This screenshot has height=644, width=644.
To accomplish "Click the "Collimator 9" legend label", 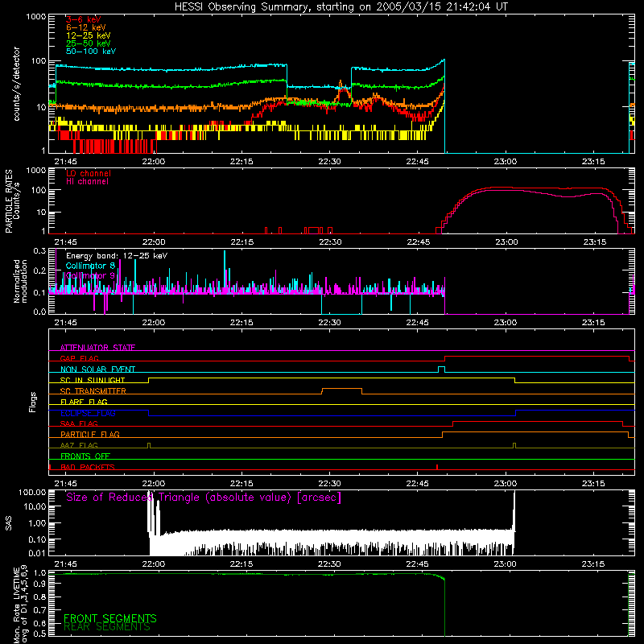I will tap(90, 275).
